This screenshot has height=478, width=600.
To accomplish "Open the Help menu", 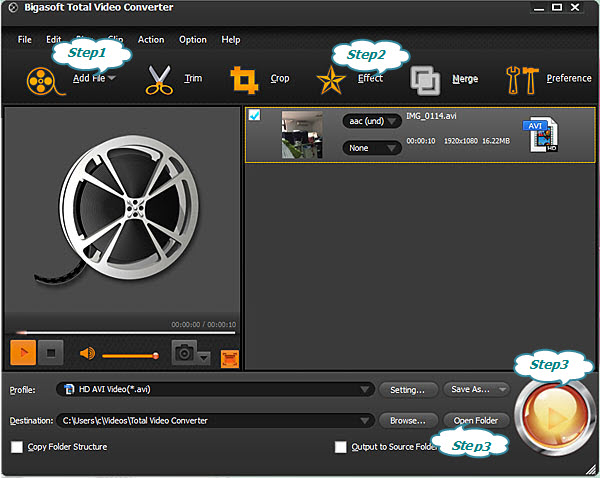I will (231, 39).
